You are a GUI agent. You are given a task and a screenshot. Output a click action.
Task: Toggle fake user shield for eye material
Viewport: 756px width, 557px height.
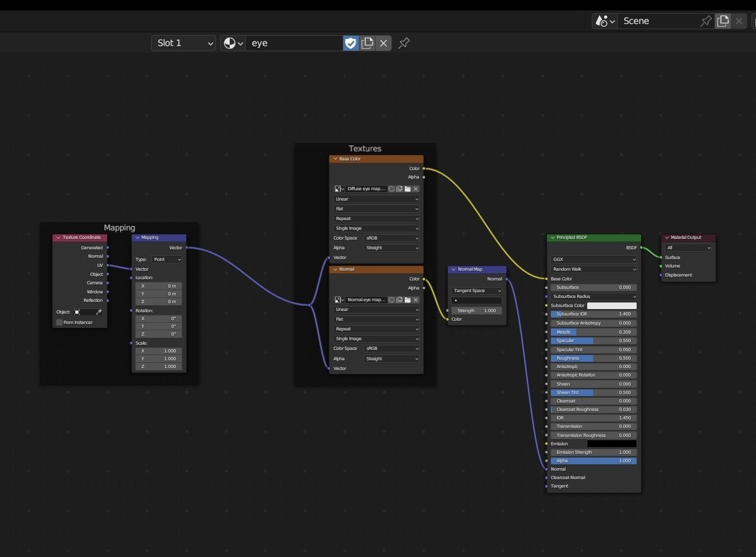[350, 43]
